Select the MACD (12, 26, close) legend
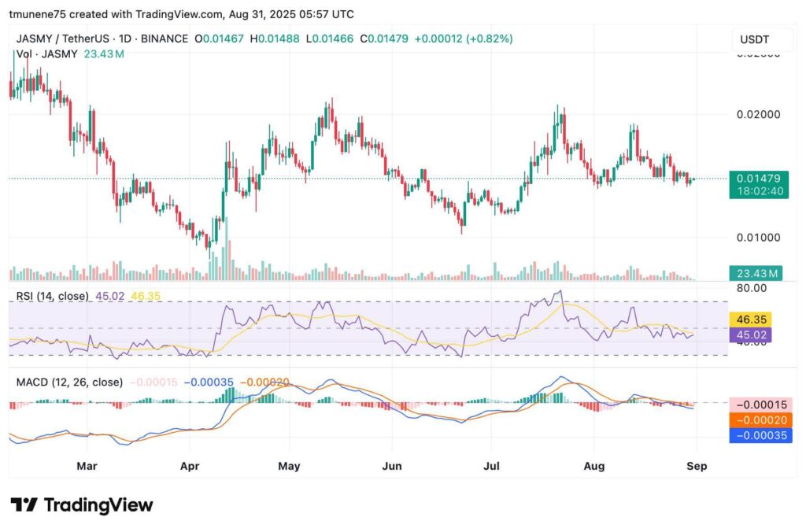Viewport: 806px width, 532px height. coord(69,382)
